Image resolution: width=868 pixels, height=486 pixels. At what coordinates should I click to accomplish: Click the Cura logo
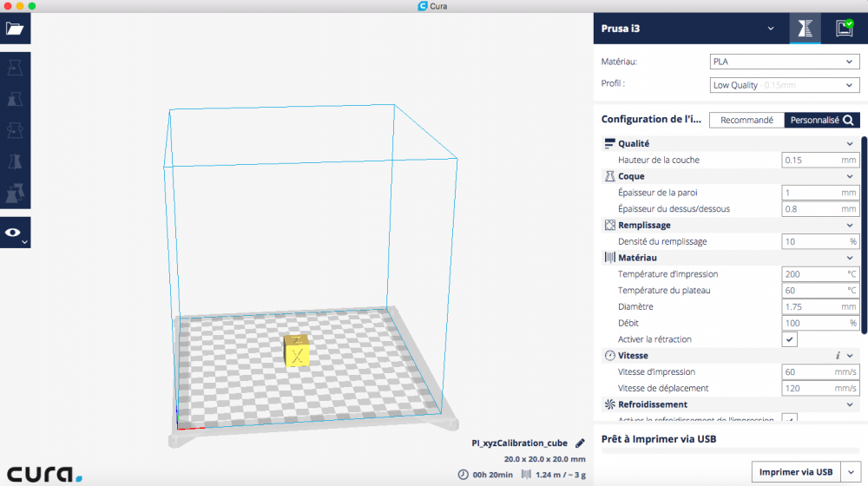pos(44,473)
